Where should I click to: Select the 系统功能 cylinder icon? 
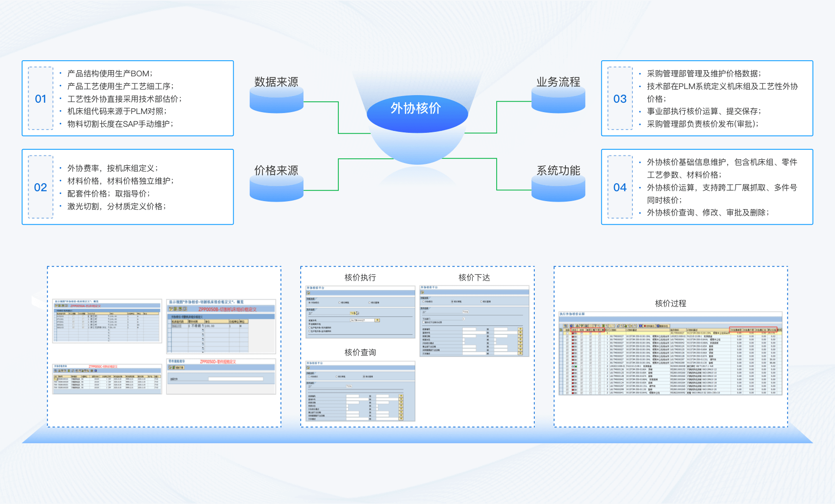[558, 188]
